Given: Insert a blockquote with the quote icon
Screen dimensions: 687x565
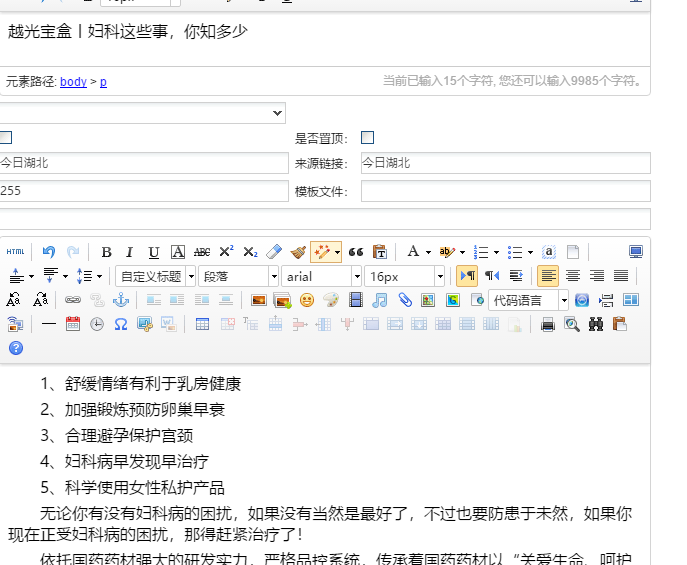Looking at the screenshot, I should point(355,252).
